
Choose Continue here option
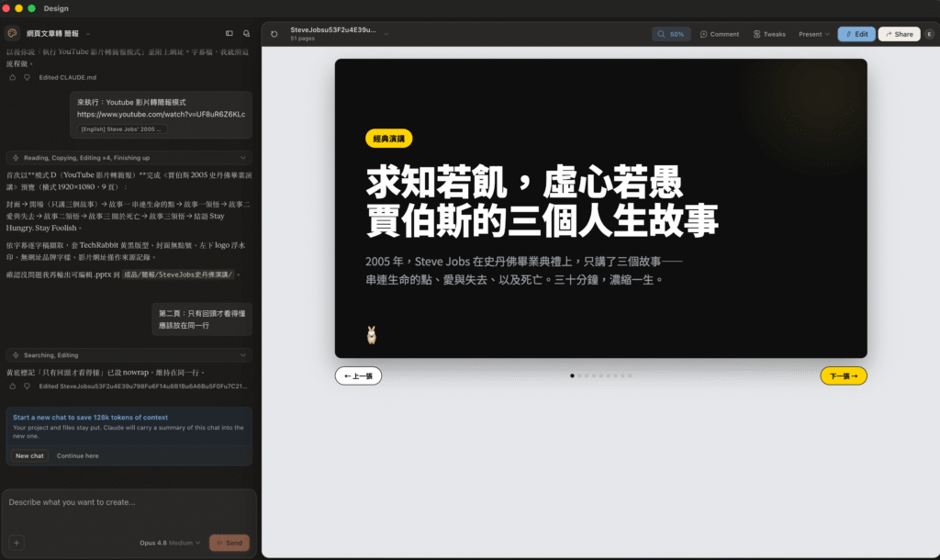coord(77,455)
